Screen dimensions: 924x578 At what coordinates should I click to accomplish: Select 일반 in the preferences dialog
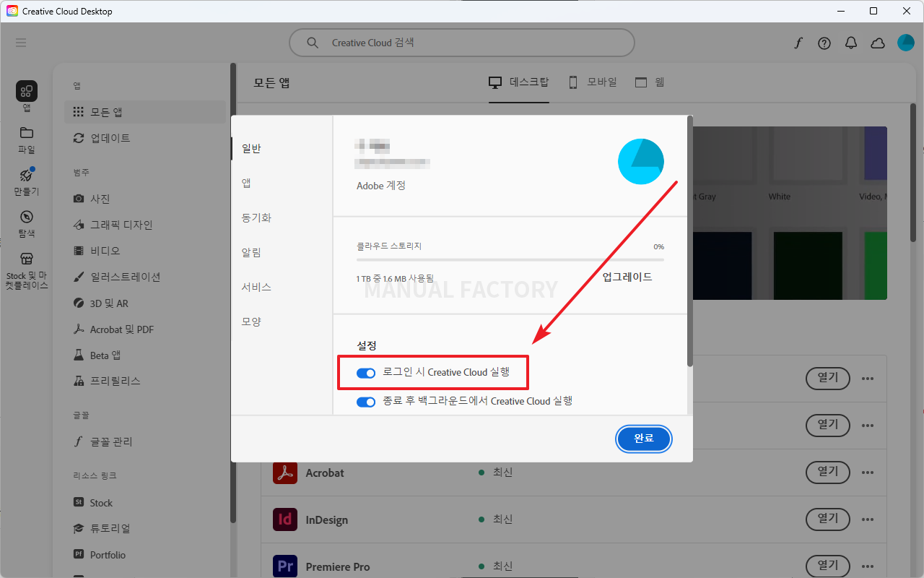(251, 149)
